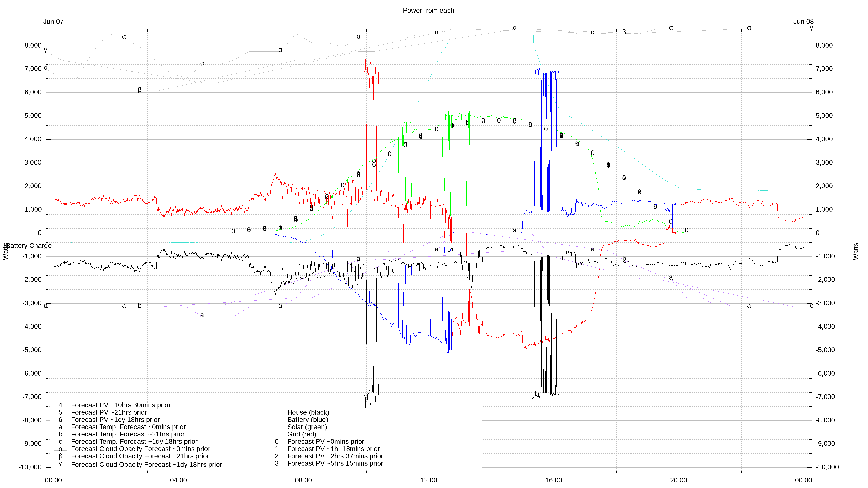Click the right 'Watts' axis label
This screenshot has width=868, height=488.
tap(856, 251)
